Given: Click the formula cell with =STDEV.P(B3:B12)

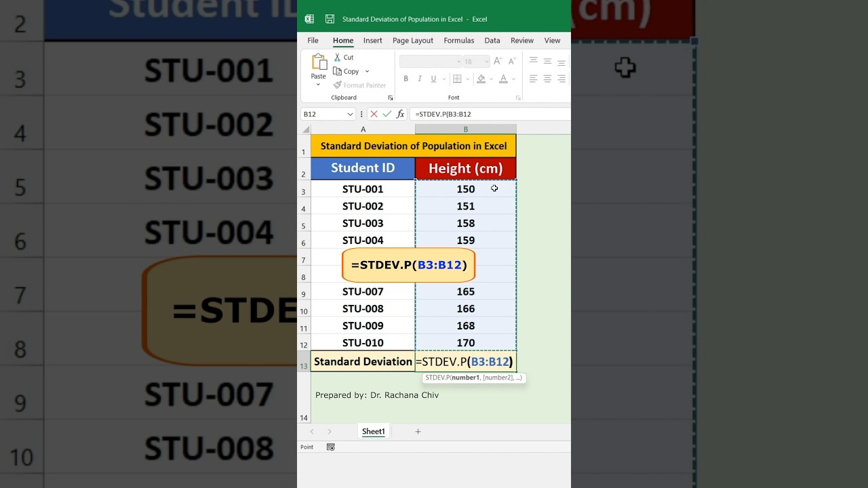Looking at the screenshot, I should (x=465, y=362).
